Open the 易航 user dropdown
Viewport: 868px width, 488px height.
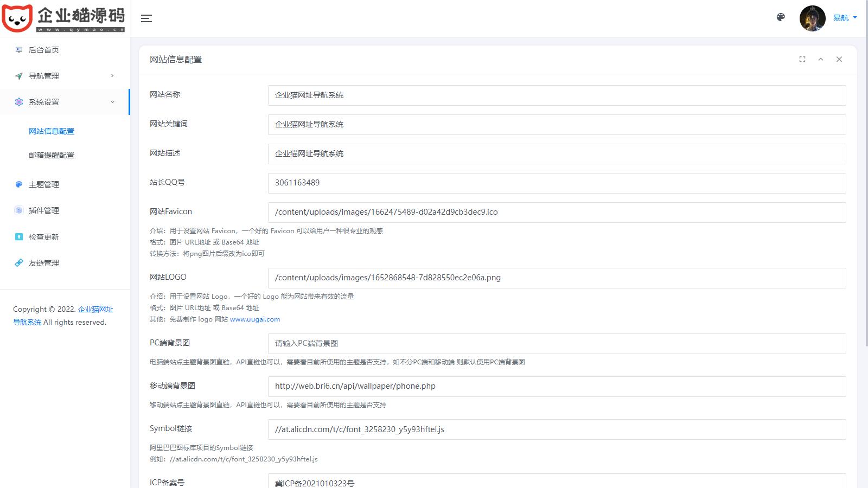coord(845,18)
